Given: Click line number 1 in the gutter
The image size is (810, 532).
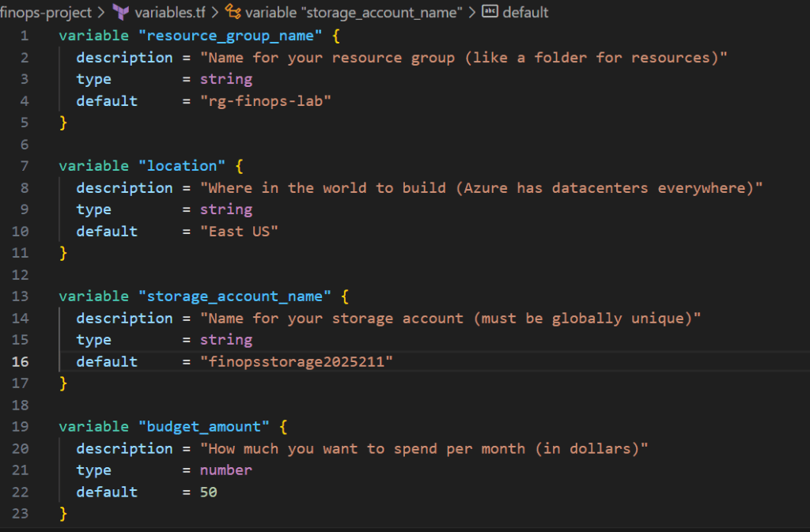Looking at the screenshot, I should tap(24, 36).
